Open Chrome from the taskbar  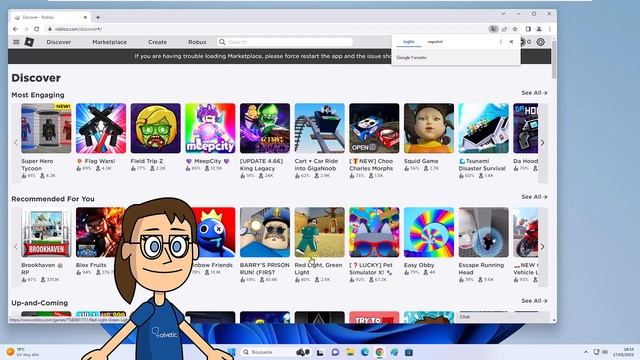point(380,352)
